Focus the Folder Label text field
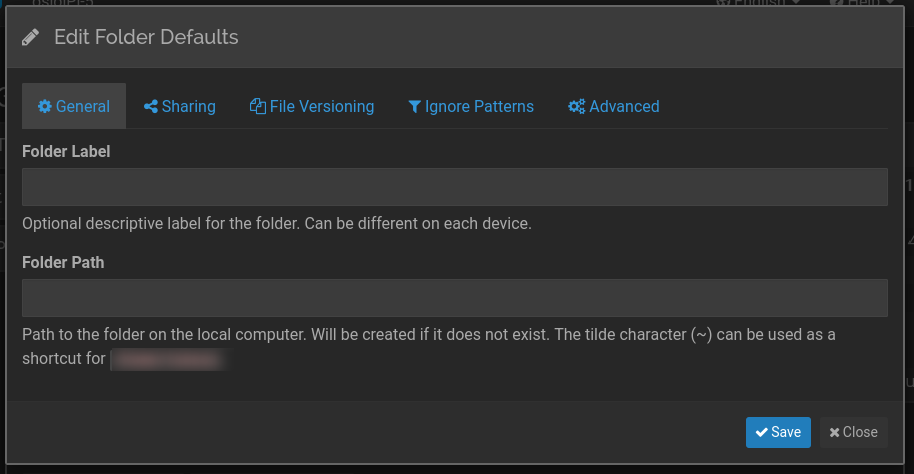 [455, 187]
